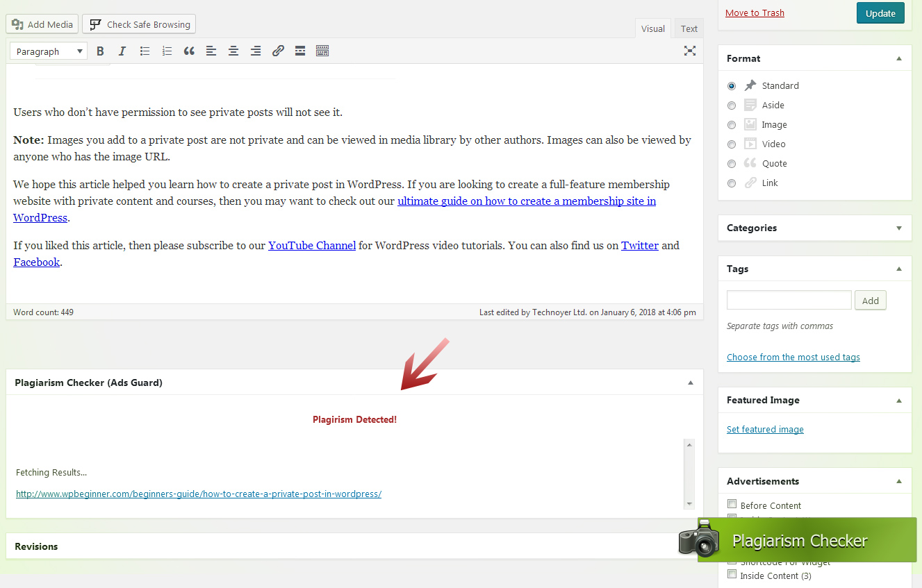Apply italic formatting
Screen dimensions: 922x588
tap(122, 51)
